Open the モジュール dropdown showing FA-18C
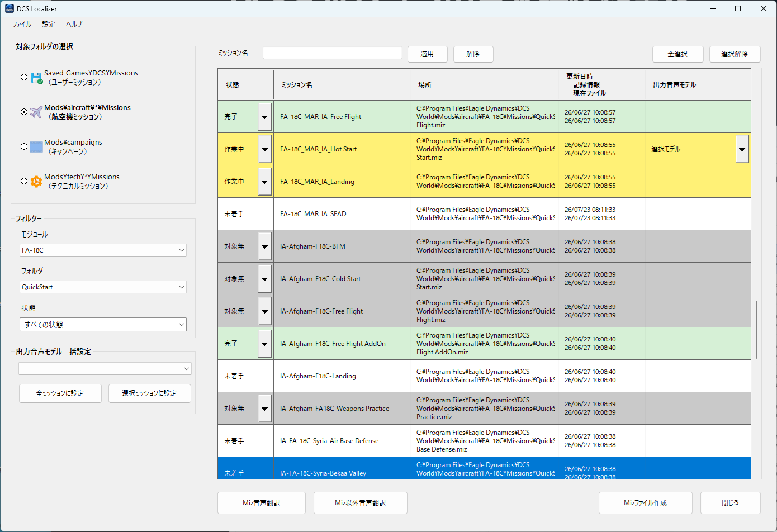The image size is (777, 532). click(x=103, y=250)
